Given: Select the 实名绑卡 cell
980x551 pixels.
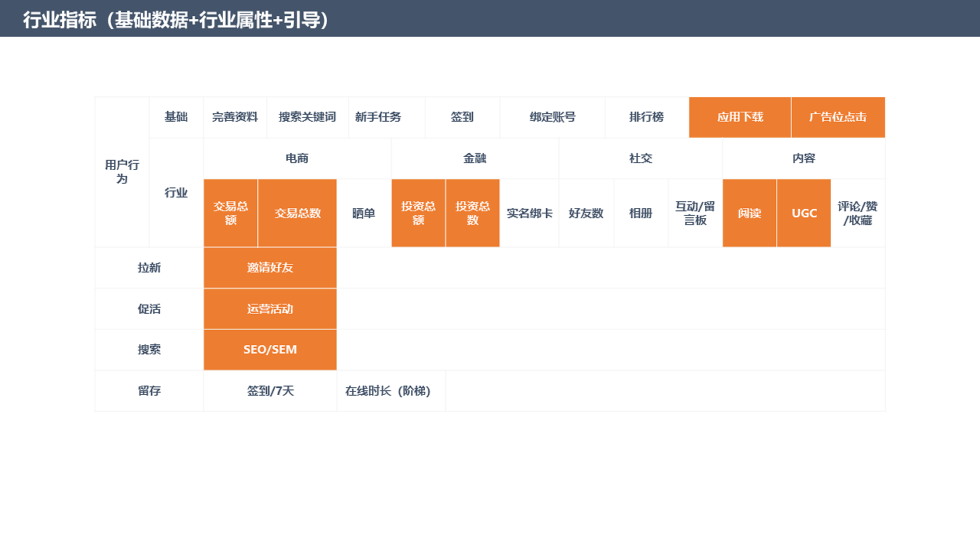Looking at the screenshot, I should point(529,213).
